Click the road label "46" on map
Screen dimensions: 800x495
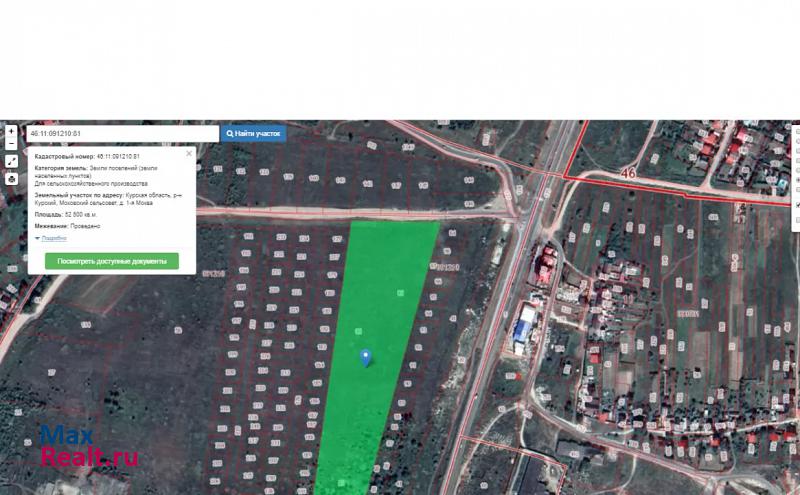pyautogui.click(x=627, y=173)
